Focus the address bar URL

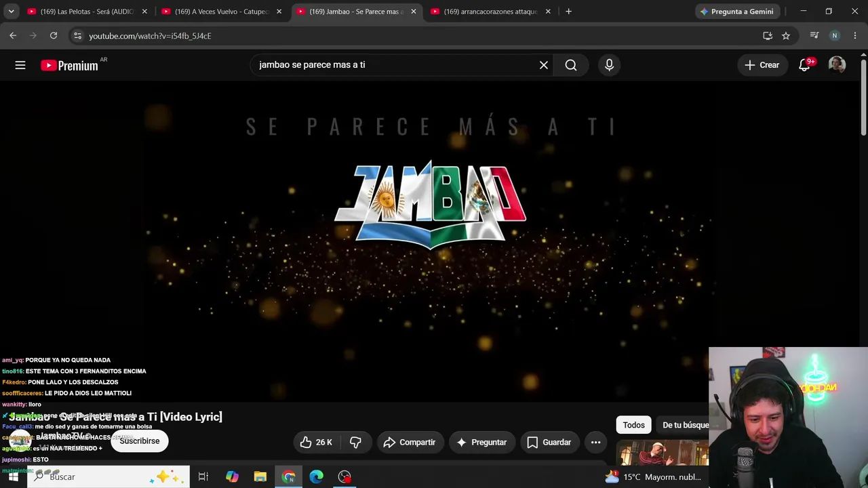150,36
